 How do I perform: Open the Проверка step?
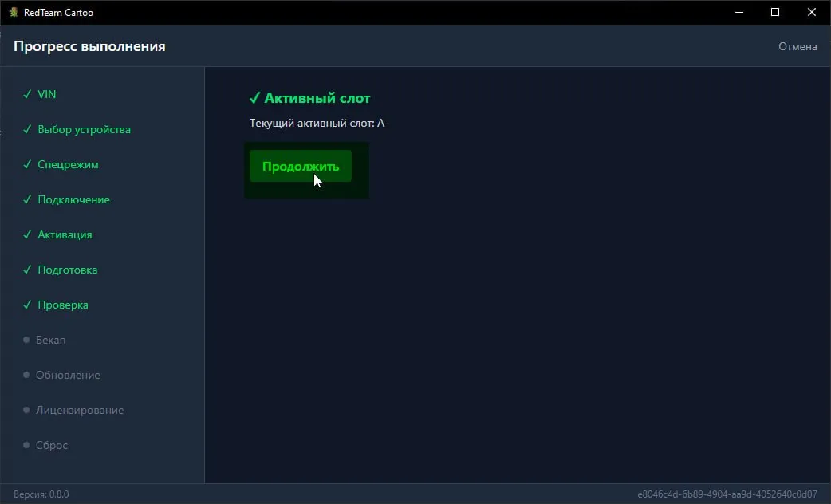point(62,305)
